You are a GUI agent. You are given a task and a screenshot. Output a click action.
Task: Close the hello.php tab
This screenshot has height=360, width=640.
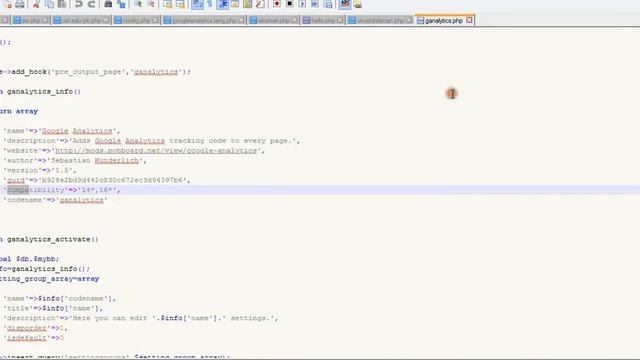(x=340, y=20)
